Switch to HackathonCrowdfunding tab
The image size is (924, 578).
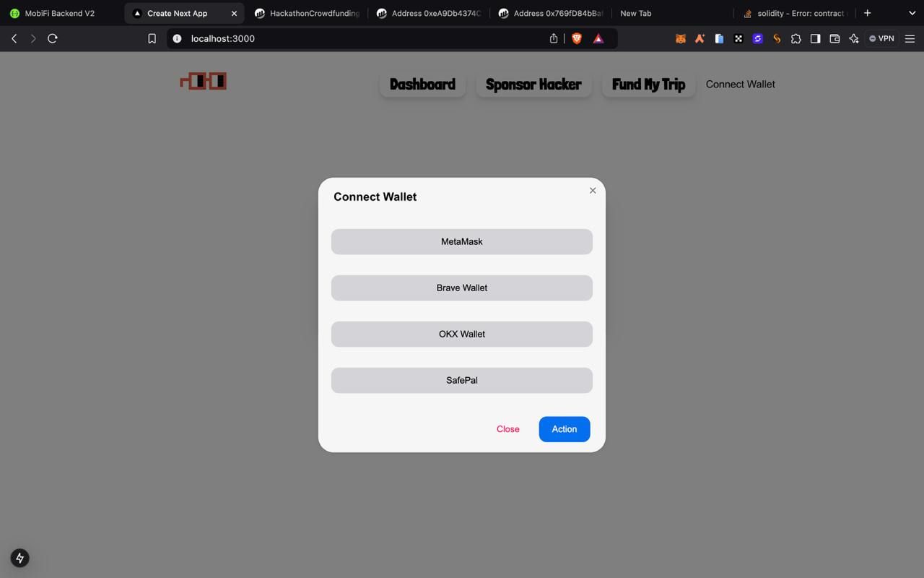click(308, 13)
